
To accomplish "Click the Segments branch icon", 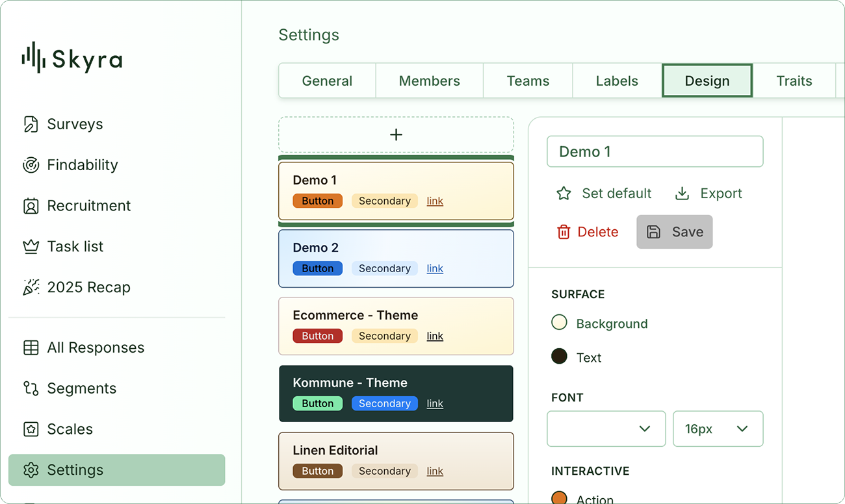I will (31, 388).
